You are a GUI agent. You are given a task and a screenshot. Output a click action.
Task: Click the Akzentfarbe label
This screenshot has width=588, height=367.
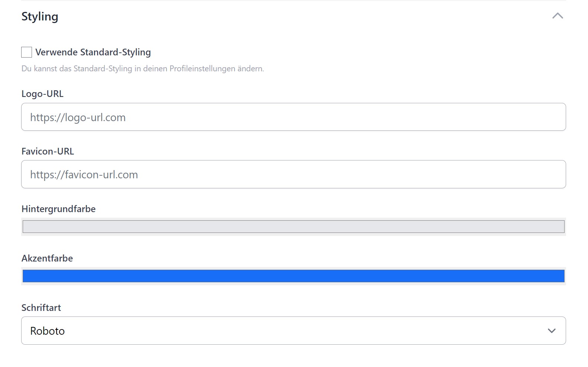[47, 259]
